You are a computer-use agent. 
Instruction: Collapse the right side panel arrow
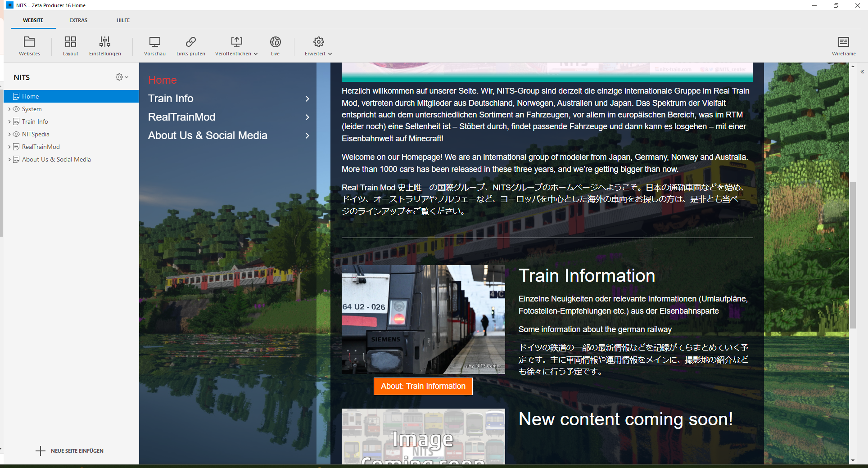(862, 72)
